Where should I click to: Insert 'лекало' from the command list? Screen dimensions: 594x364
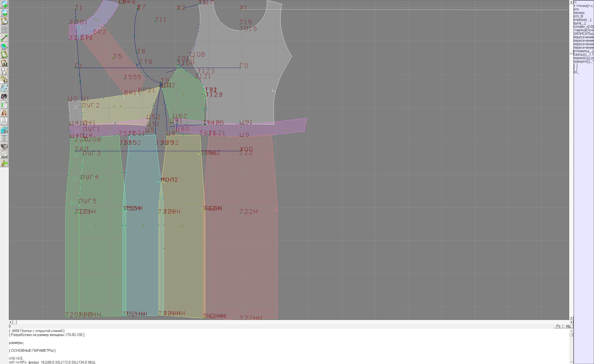click(579, 13)
